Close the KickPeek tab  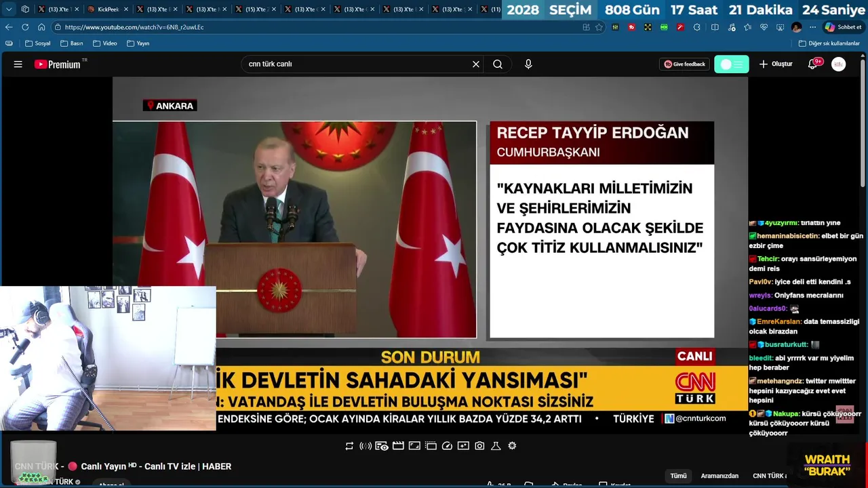(x=125, y=9)
